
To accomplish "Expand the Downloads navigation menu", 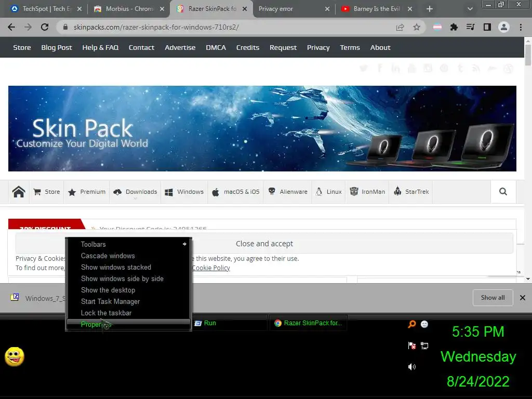I will tap(135, 192).
